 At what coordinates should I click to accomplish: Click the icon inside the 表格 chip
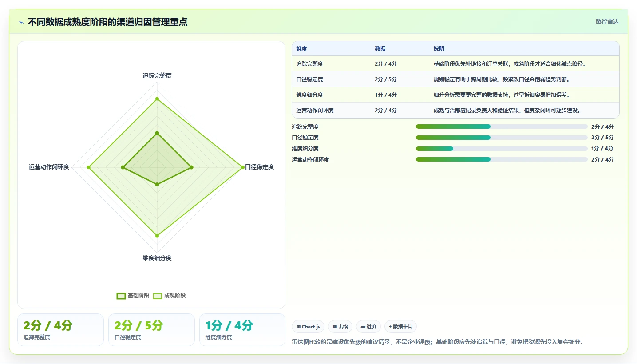pyautogui.click(x=335, y=327)
